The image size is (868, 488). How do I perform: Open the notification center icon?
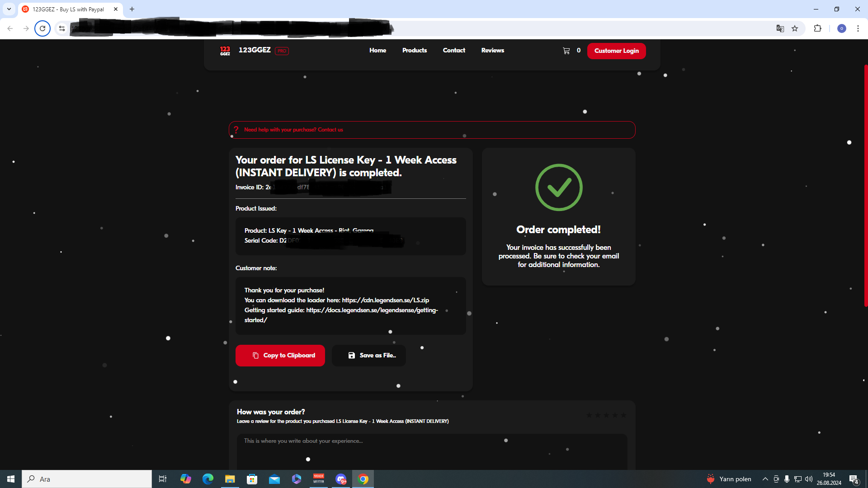click(854, 479)
